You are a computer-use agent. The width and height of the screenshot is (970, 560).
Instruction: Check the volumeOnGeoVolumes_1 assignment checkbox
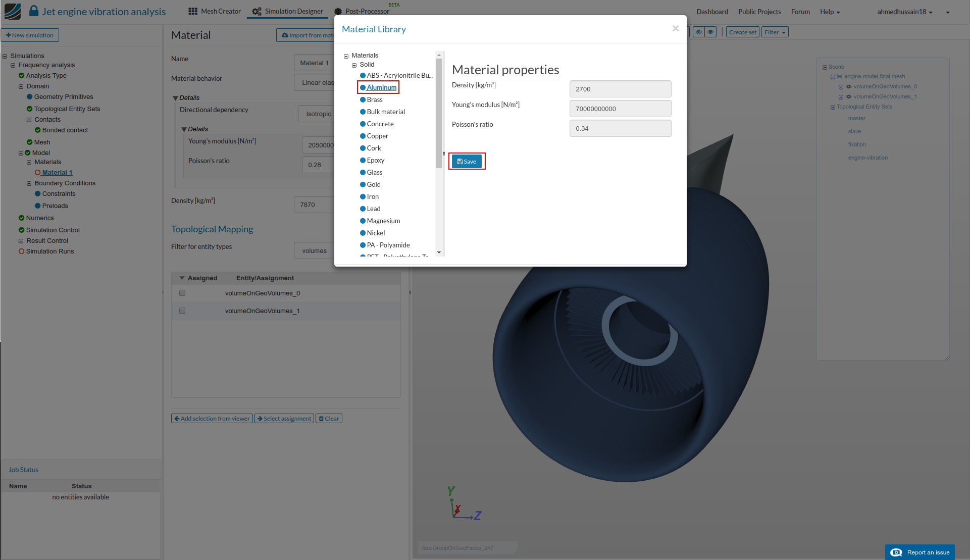[182, 311]
